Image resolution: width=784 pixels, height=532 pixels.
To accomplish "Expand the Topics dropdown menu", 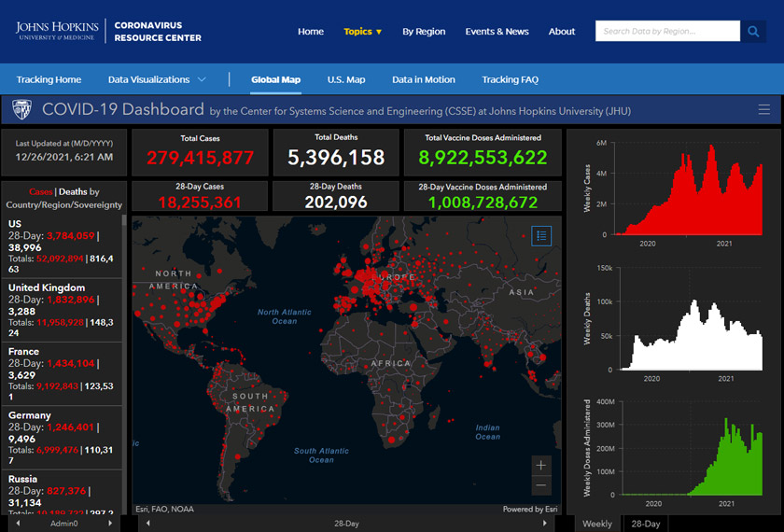I will (363, 32).
